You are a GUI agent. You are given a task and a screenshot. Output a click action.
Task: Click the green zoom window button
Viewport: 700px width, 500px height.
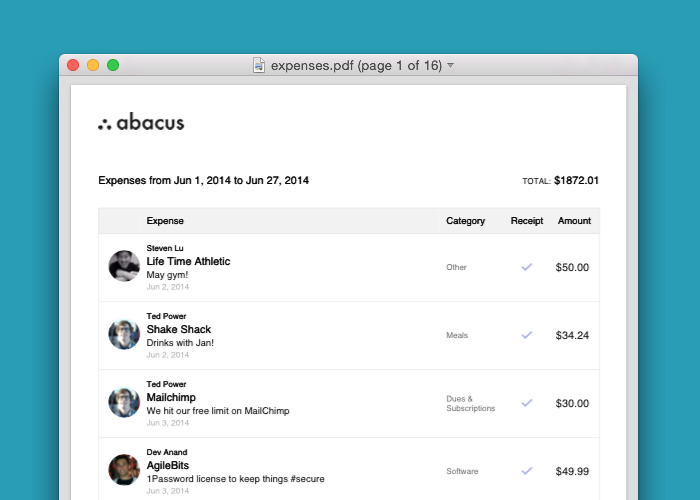pyautogui.click(x=113, y=65)
